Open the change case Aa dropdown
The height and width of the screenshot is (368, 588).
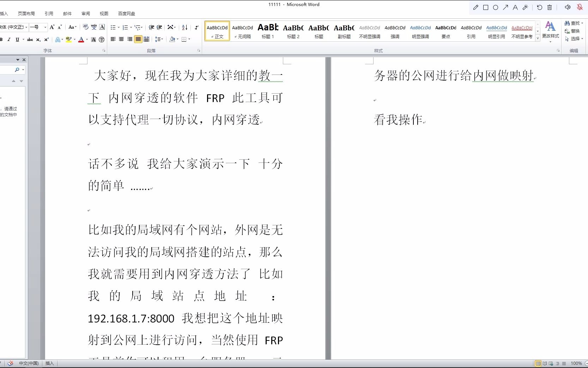72,27
